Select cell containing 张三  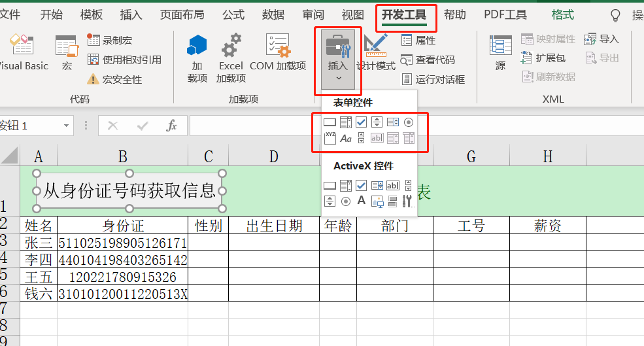tap(39, 243)
